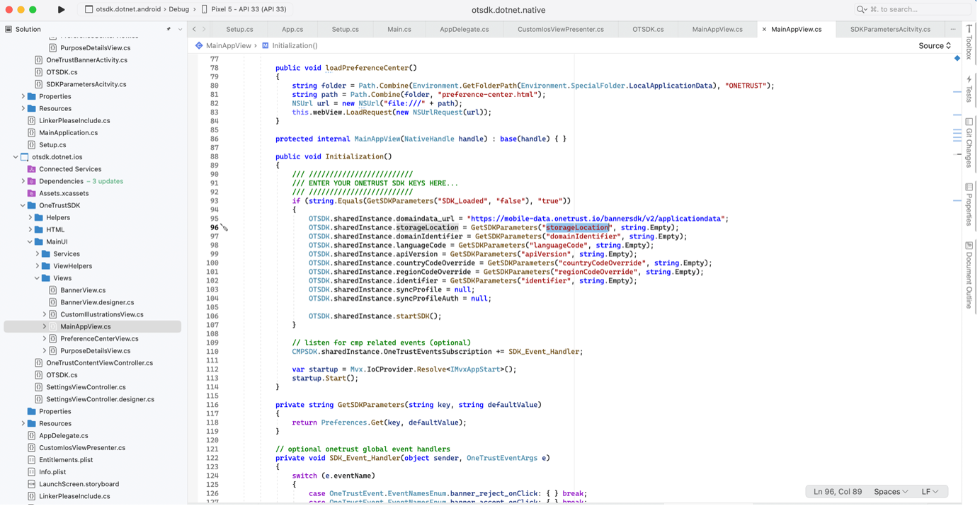
Task: Pin the Solution pad
Action: 169,29
